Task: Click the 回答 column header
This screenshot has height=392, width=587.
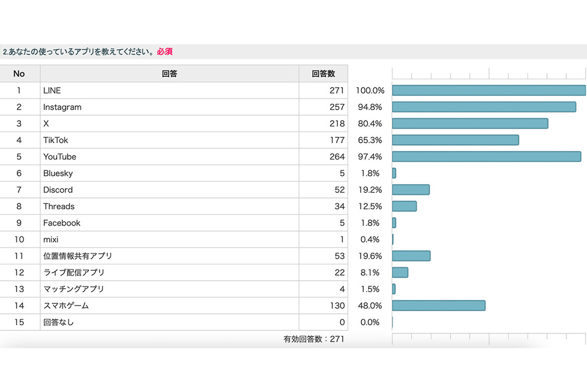Action: tap(169, 74)
